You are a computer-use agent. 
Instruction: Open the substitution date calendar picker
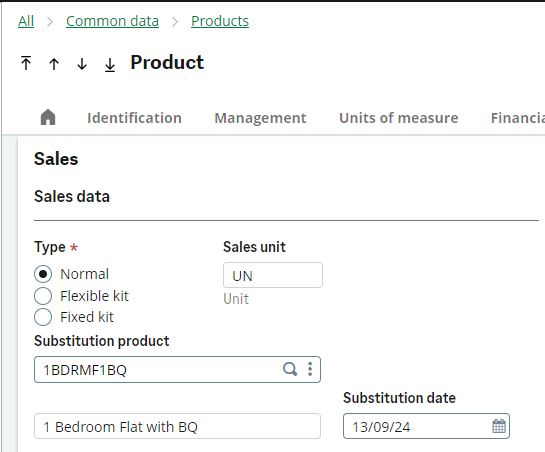point(499,426)
